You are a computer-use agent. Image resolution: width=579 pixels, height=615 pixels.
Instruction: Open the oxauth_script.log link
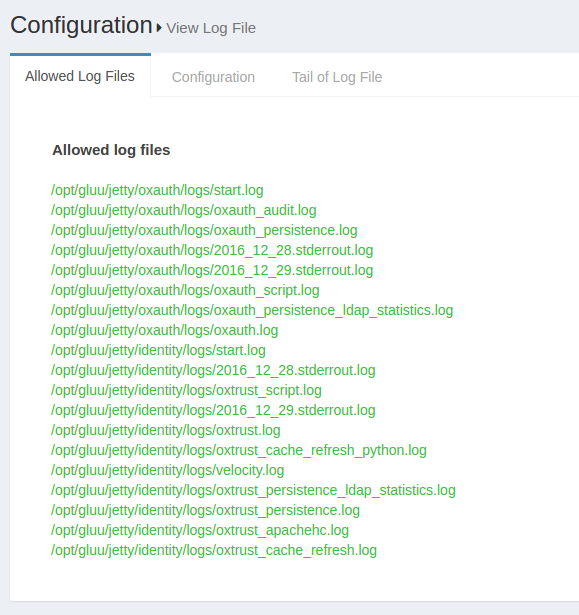coord(185,290)
